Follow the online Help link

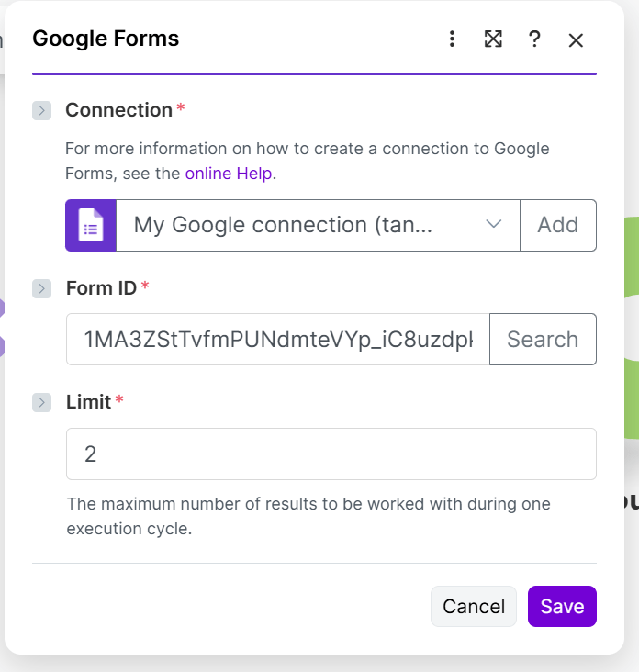229,174
